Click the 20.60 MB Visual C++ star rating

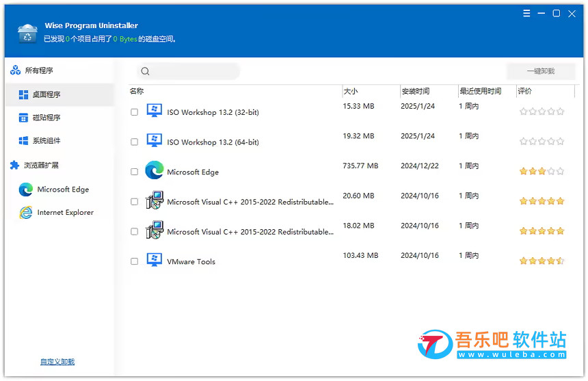542,201
